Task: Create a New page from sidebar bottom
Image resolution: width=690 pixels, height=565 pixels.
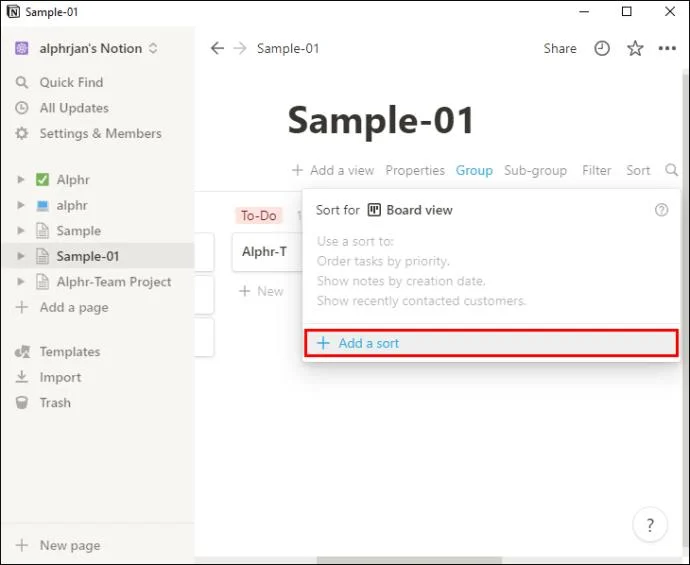Action: [x=70, y=545]
